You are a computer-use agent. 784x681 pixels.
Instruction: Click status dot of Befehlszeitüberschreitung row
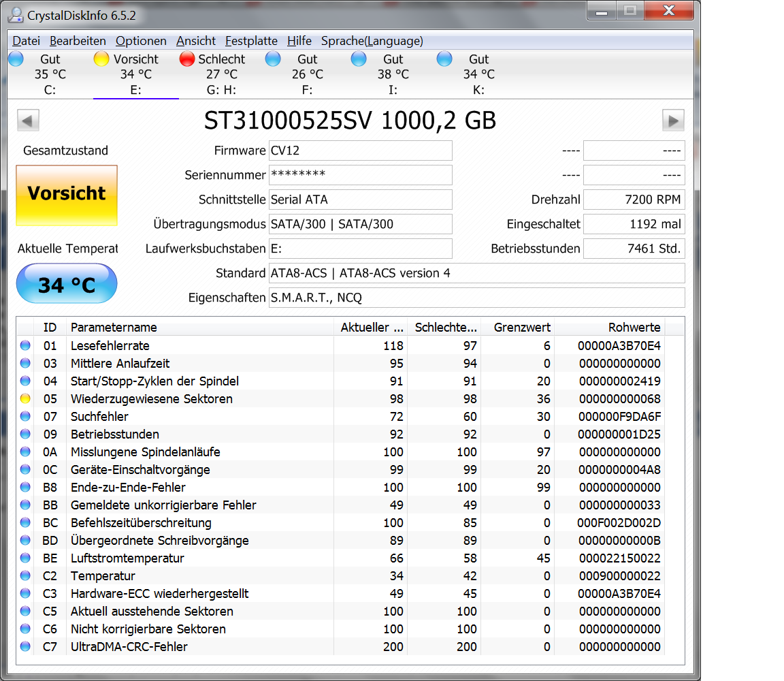point(25,523)
